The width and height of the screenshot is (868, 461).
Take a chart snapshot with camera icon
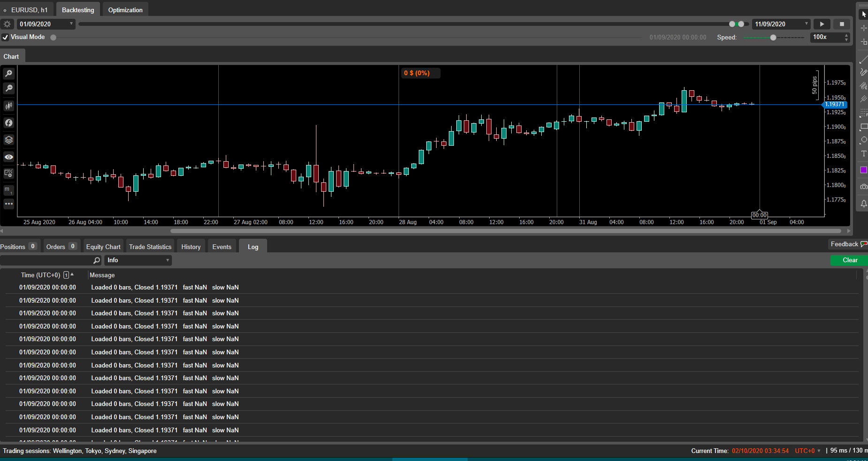pyautogui.click(x=863, y=187)
